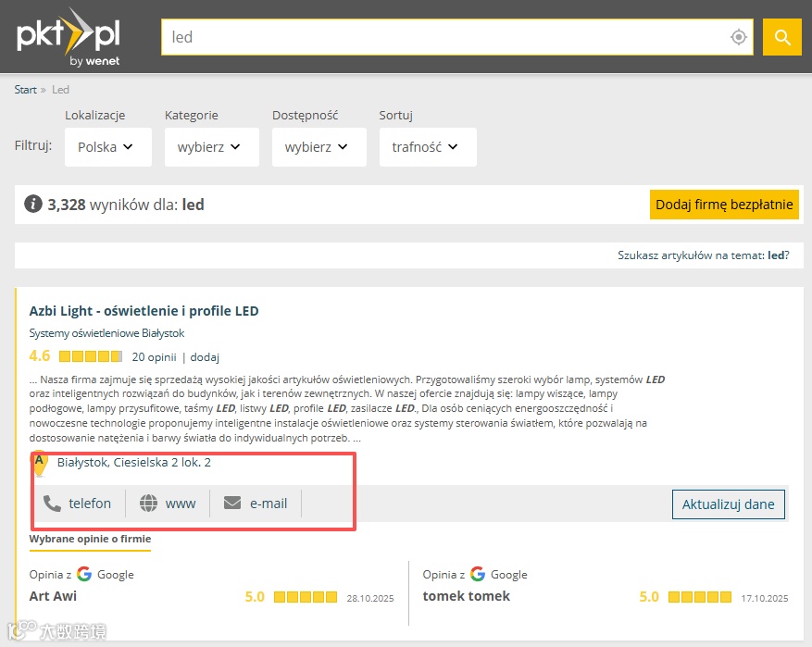
Task: Select Wybrane opinie o firmie tab
Action: point(90,539)
